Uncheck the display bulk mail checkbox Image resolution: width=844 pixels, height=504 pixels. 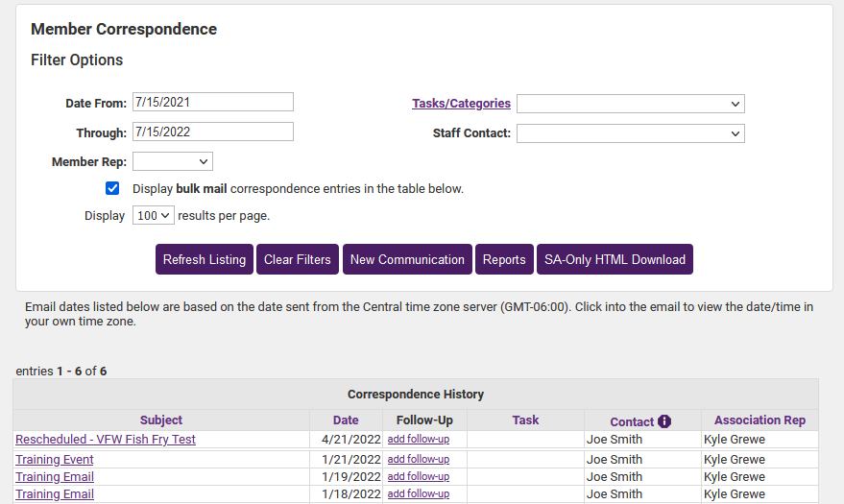coord(112,188)
